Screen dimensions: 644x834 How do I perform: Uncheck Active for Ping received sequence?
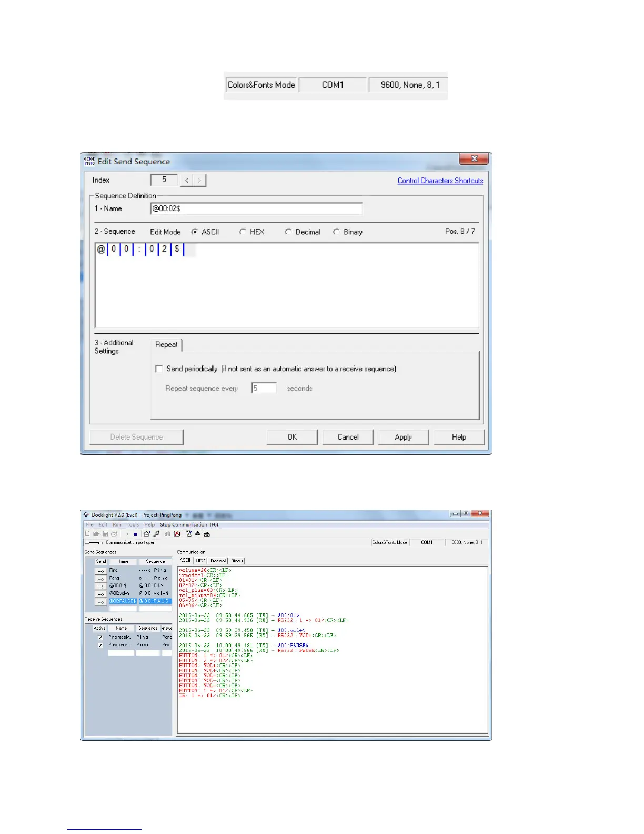coord(100,637)
